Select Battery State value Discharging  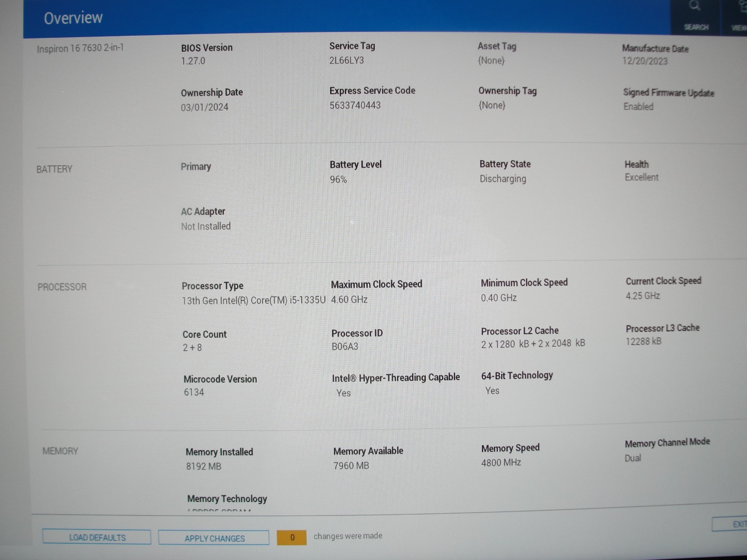click(x=503, y=179)
